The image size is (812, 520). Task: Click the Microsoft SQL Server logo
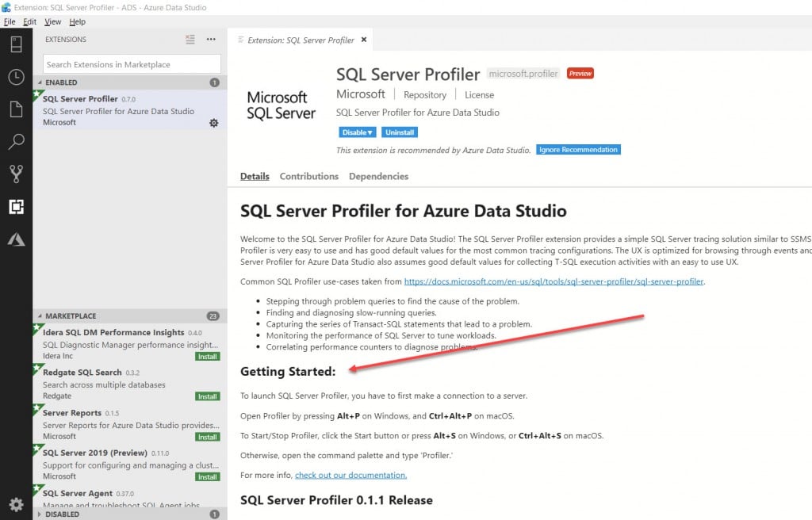click(281, 105)
